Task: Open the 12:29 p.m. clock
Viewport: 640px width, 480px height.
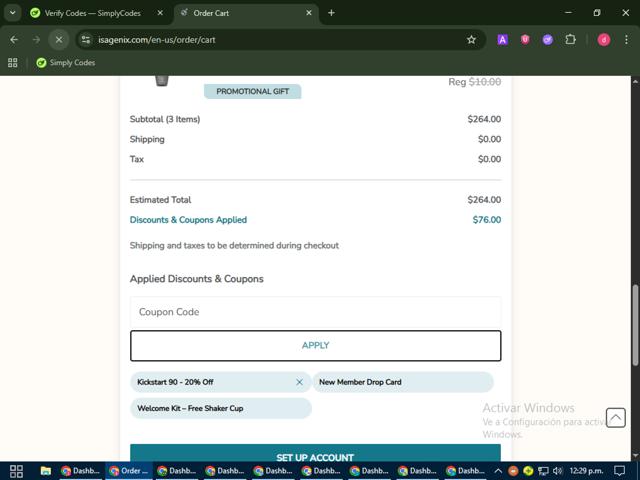Action: [586, 471]
